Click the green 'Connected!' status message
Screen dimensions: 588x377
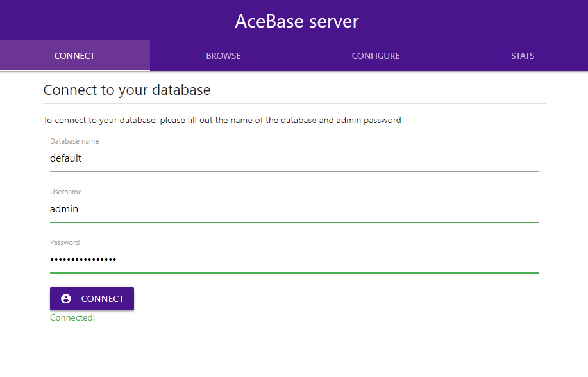point(72,318)
